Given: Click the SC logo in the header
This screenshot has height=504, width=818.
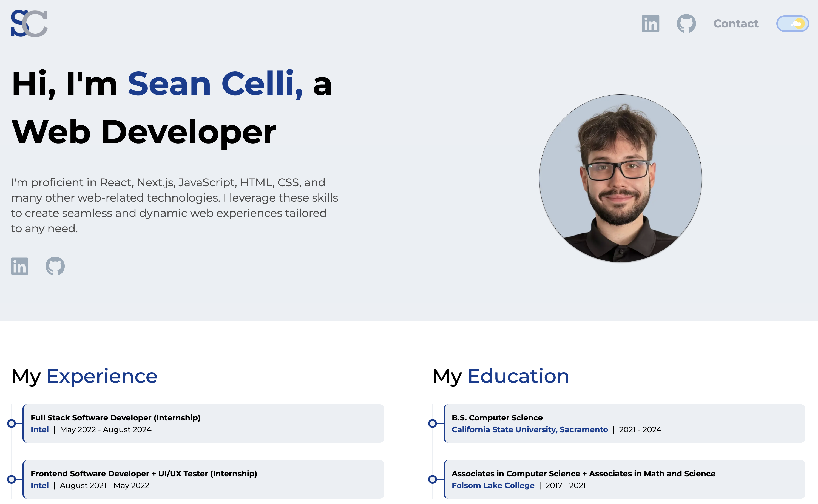Looking at the screenshot, I should 29,23.
